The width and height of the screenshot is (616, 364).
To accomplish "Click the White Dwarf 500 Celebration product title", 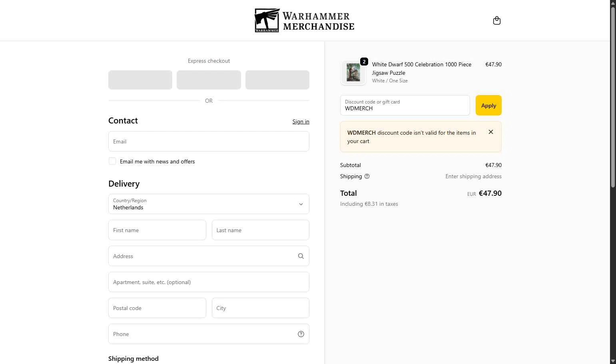I will click(422, 68).
